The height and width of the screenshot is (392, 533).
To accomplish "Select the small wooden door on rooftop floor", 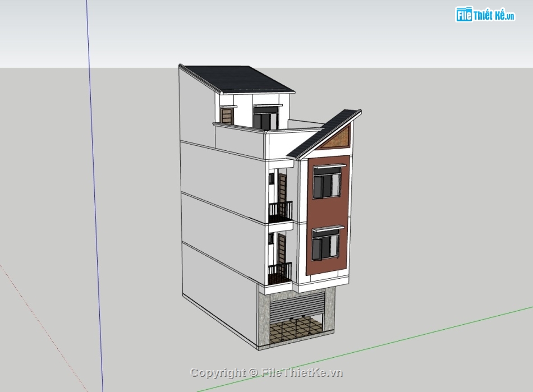I will pos(226,116).
